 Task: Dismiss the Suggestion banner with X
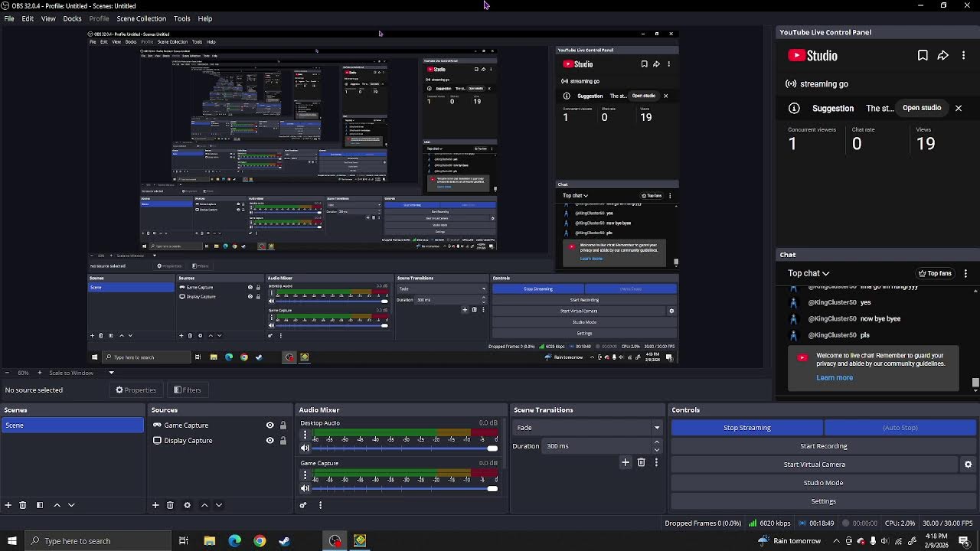tap(959, 108)
